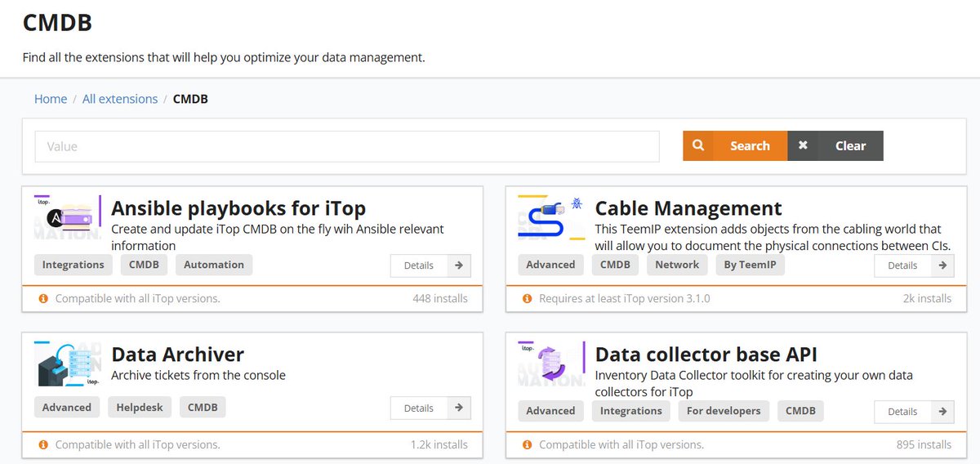Image resolution: width=980 pixels, height=464 pixels.
Task: Select CMDB tag on Cable Management card
Action: [x=615, y=265]
